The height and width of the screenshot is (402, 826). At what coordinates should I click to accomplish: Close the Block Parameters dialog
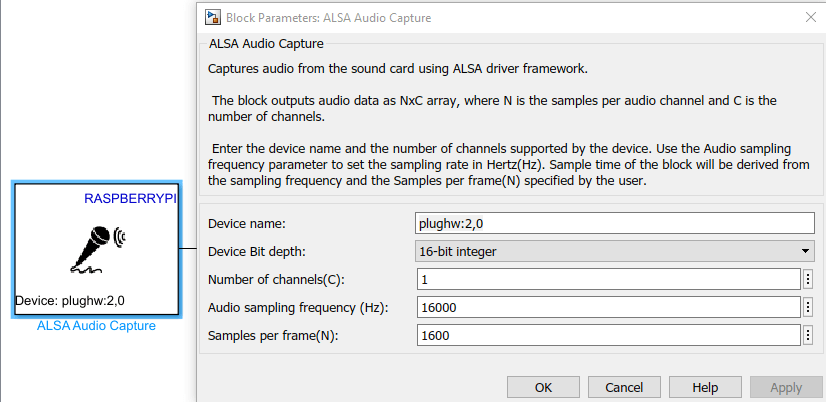pyautogui.click(x=809, y=17)
